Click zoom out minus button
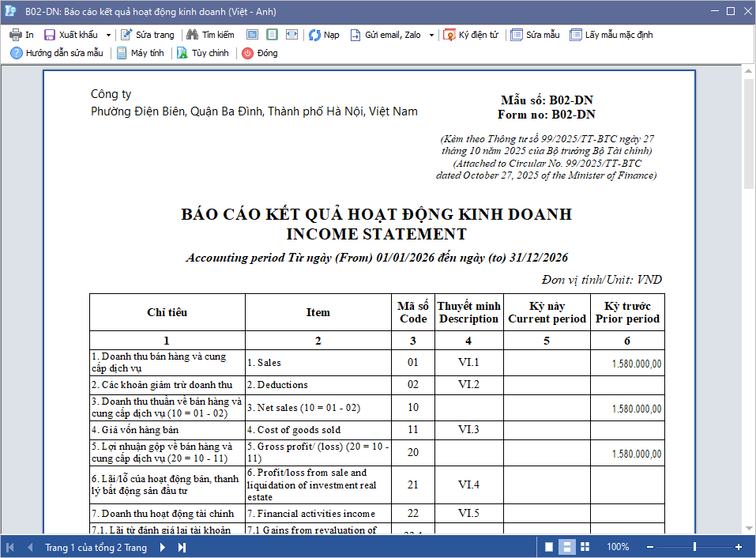 point(650,547)
